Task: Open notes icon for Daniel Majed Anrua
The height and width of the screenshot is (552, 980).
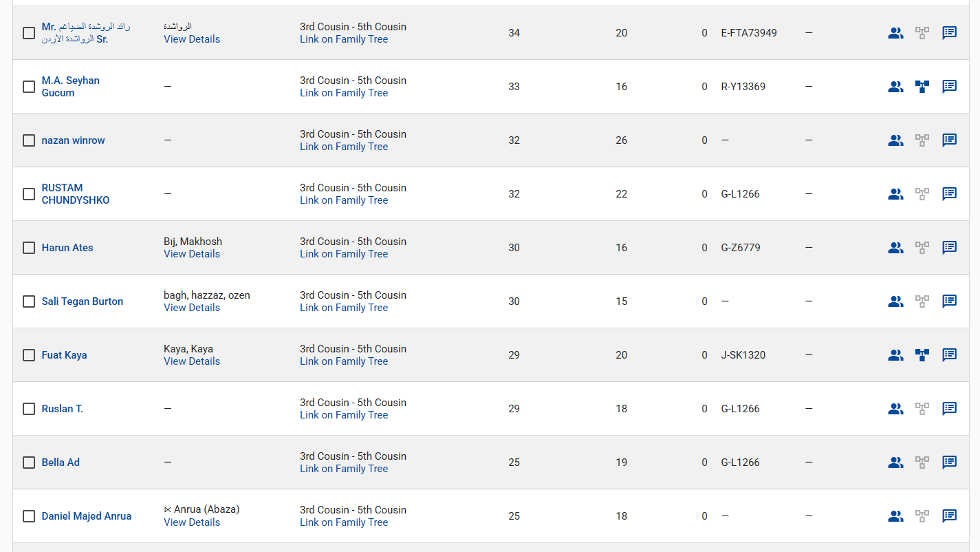Action: pyautogui.click(x=950, y=516)
